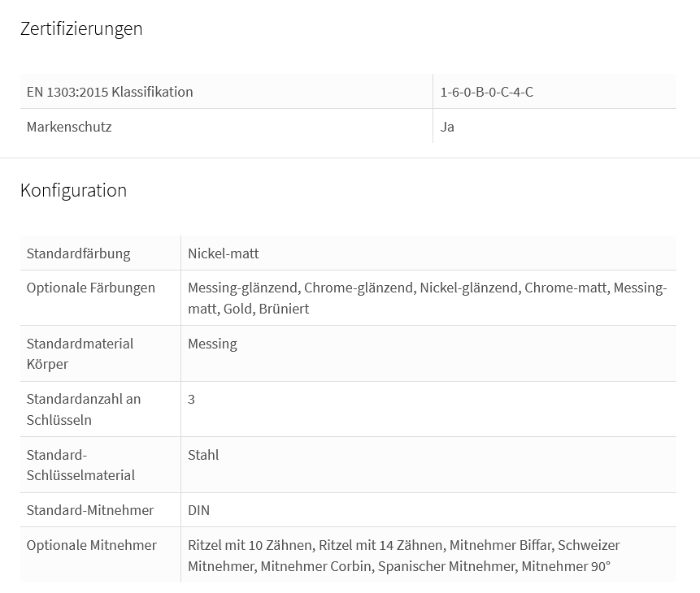The image size is (700, 593).
Task: Click the Stahl key material value
Action: click(x=203, y=455)
